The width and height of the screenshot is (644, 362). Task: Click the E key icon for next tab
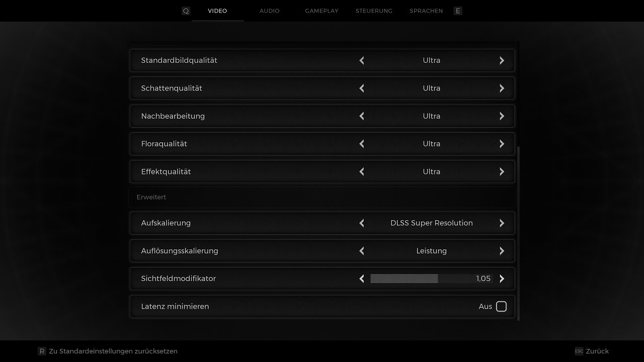[458, 11]
